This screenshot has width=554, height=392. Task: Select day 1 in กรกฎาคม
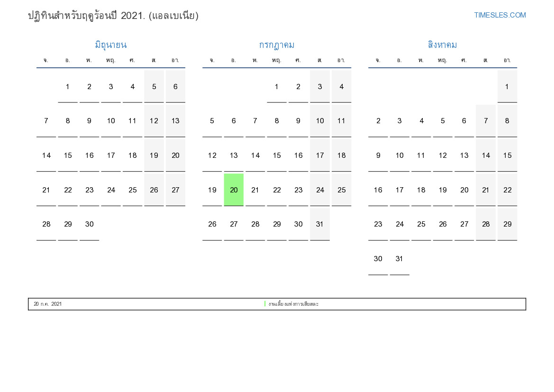point(277,86)
